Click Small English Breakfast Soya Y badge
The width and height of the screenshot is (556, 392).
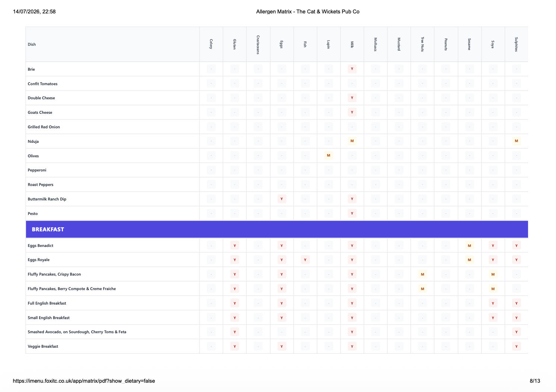(x=493, y=318)
